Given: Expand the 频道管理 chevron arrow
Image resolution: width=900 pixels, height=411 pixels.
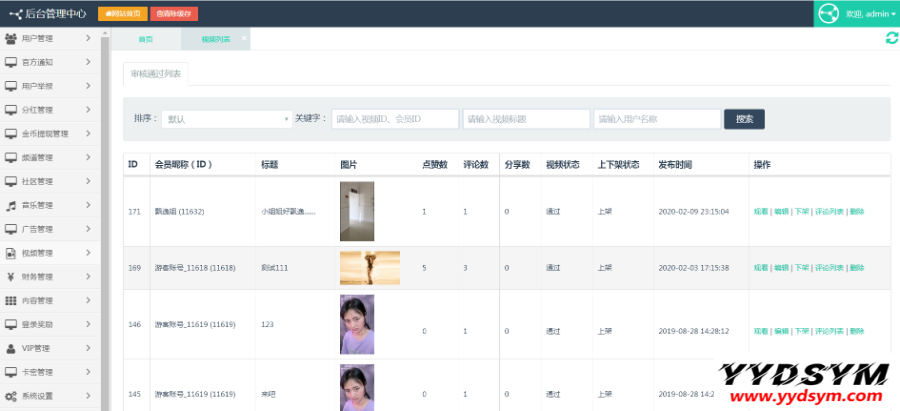Looking at the screenshot, I should (89, 158).
